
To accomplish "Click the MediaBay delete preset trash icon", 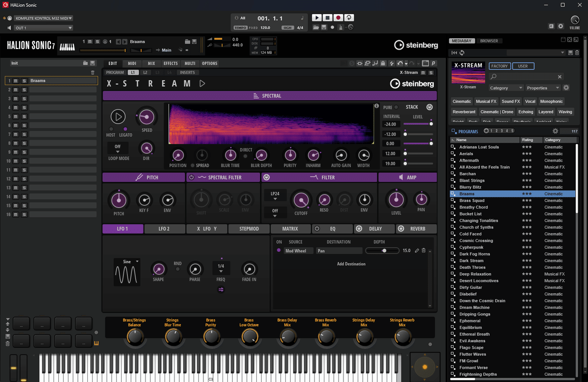I will pyautogui.click(x=576, y=52).
